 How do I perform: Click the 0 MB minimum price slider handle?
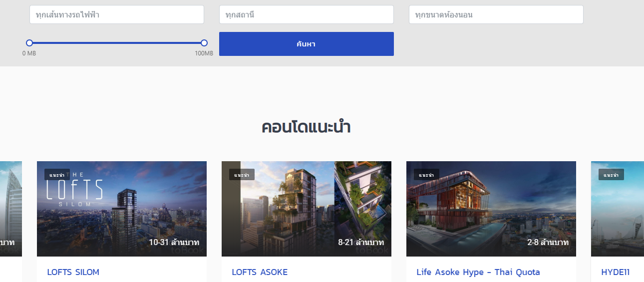click(29, 43)
